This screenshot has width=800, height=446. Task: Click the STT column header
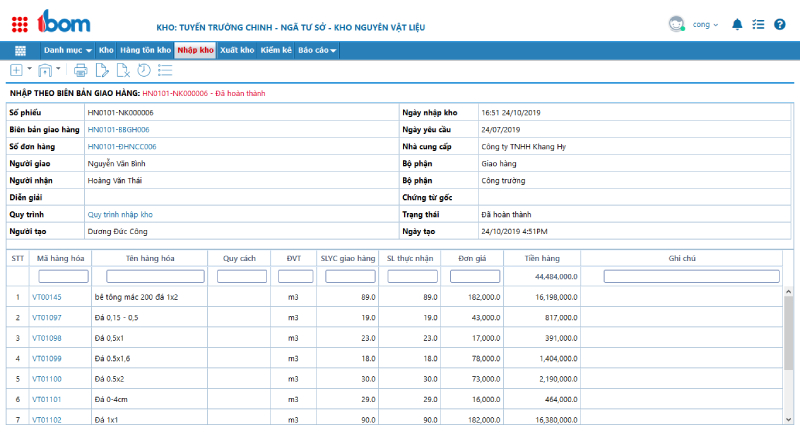(18, 258)
